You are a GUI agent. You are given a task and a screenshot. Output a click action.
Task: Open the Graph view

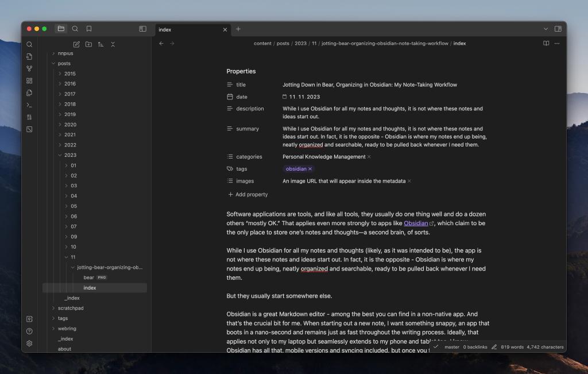point(29,68)
